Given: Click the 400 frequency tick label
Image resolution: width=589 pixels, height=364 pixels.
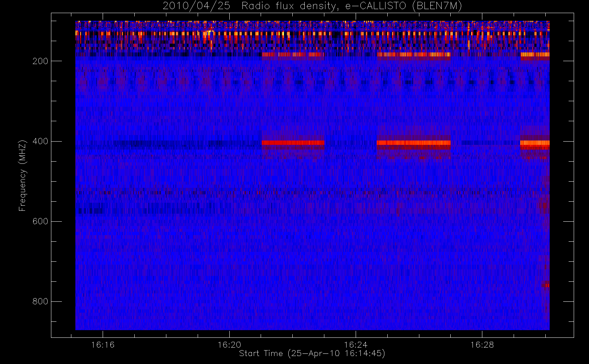Looking at the screenshot, I should point(40,141).
